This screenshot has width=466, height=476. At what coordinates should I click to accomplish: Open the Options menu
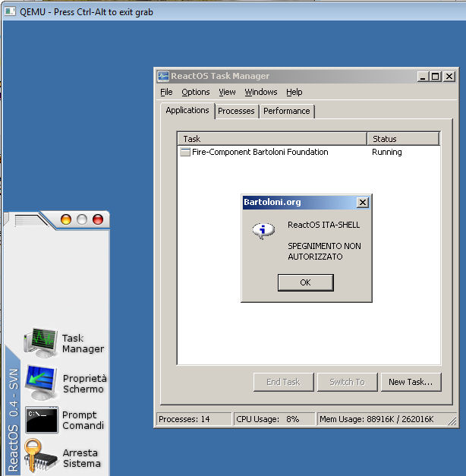tap(196, 92)
